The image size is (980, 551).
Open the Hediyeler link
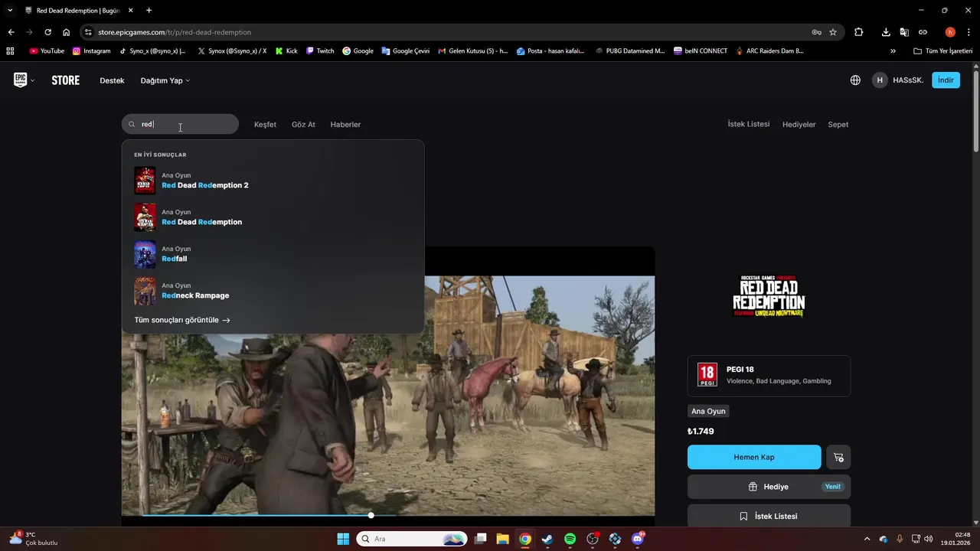point(799,124)
